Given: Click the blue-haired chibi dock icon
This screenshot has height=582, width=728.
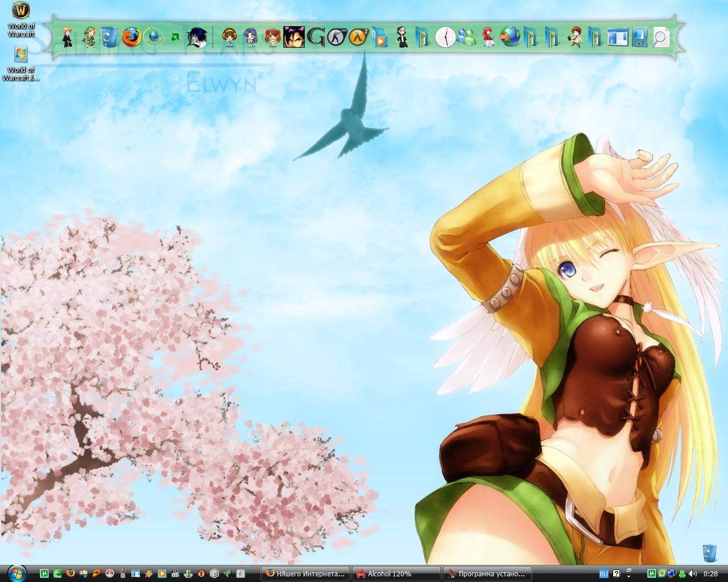Looking at the screenshot, I should pyautogui.click(x=251, y=37).
